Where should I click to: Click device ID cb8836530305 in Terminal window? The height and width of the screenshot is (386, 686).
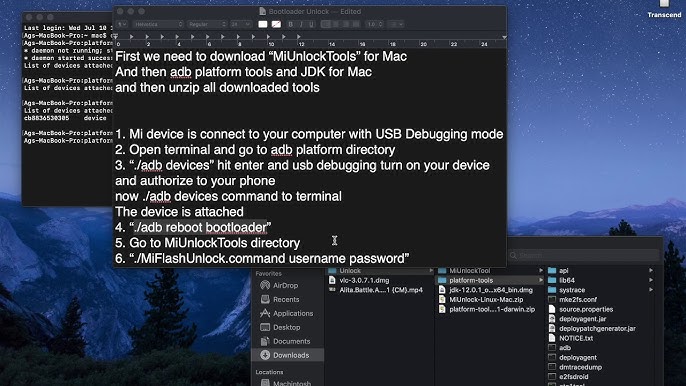point(46,118)
